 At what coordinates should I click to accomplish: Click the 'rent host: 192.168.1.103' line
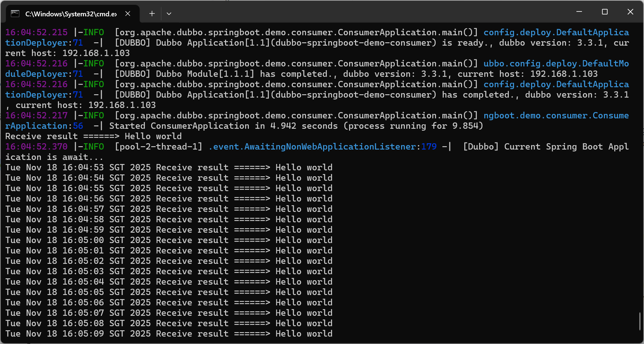(68, 53)
